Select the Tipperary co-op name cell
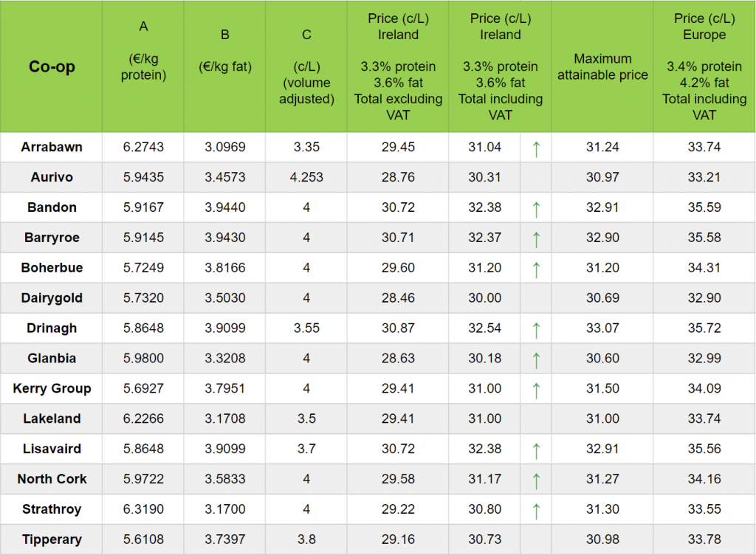Image resolution: width=756 pixels, height=555 pixels. (52, 540)
